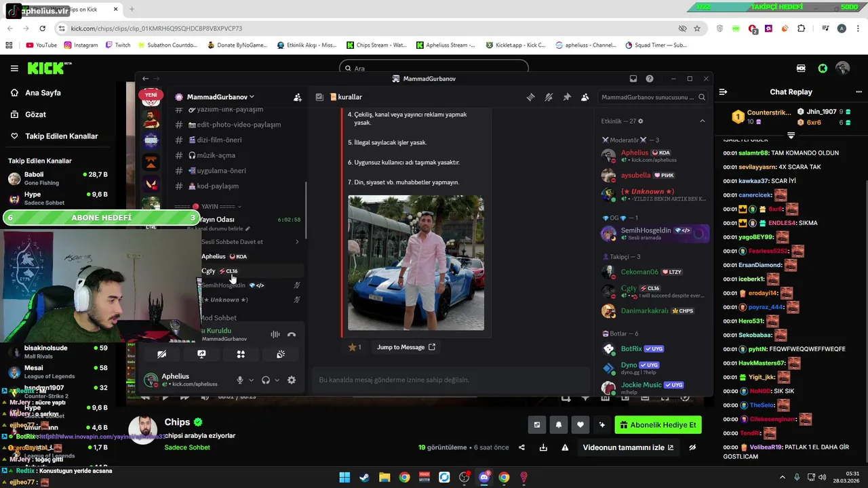868x488 pixels.
Task: Select BotRix in Botlar list
Action: point(654,348)
